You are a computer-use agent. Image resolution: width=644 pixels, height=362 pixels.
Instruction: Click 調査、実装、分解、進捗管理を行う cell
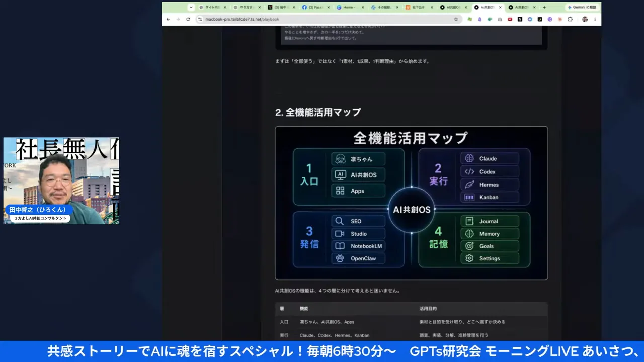point(454,335)
